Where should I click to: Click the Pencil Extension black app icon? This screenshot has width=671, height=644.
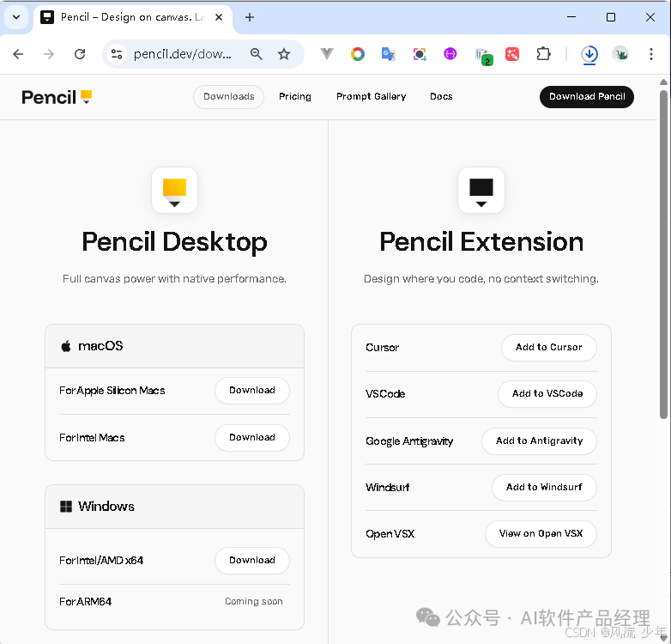pyautogui.click(x=481, y=190)
